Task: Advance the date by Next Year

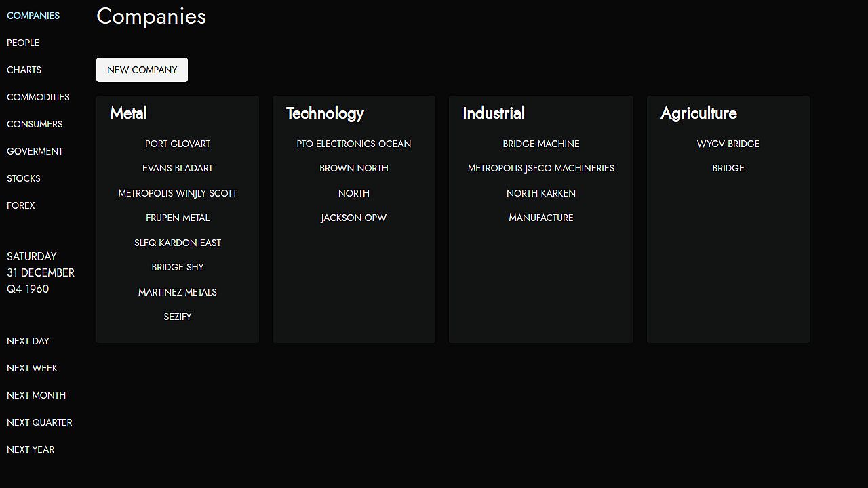Action: point(31,449)
